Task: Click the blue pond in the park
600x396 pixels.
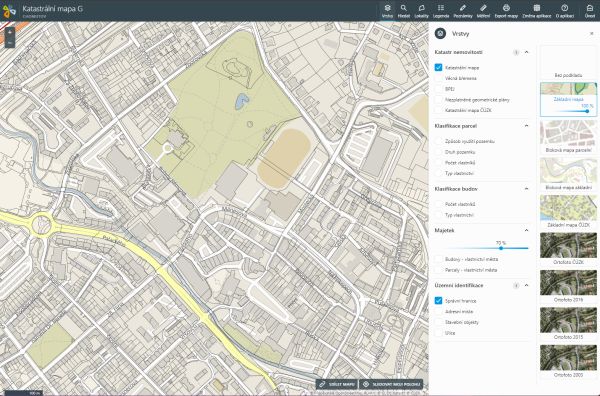Action: click(241, 102)
